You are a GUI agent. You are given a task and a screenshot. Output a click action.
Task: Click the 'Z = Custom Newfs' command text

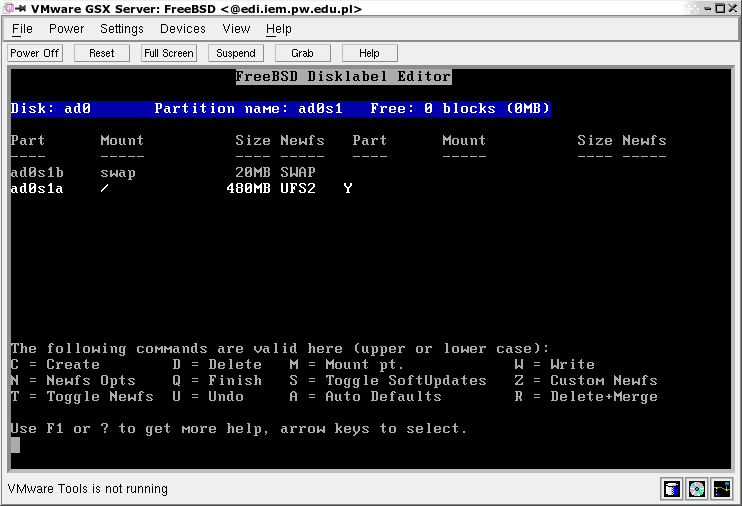tap(586, 381)
